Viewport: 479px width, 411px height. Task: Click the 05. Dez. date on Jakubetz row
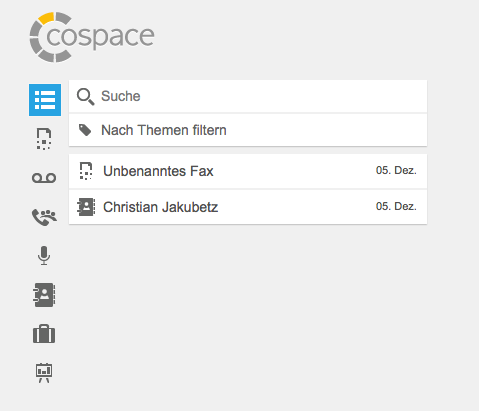click(396, 206)
